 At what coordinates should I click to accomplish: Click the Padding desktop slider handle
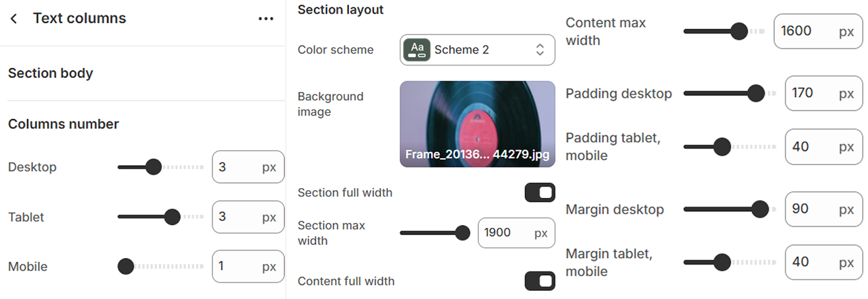coord(756,93)
